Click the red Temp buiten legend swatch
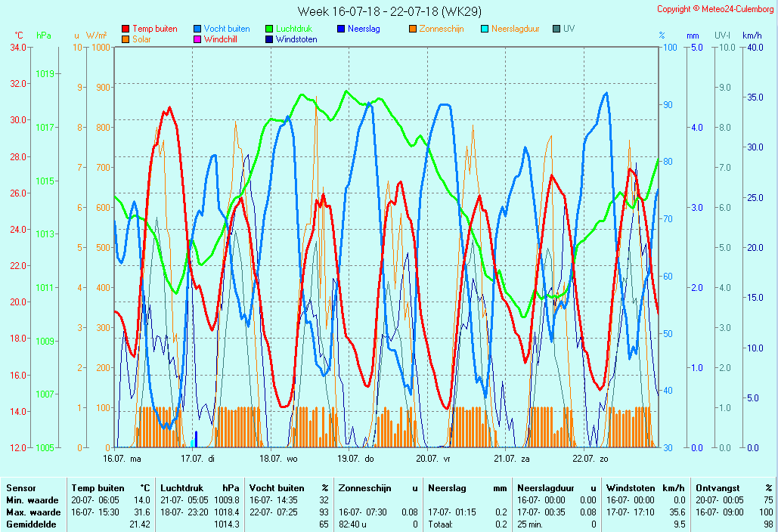The image size is (778, 532). pos(126,29)
